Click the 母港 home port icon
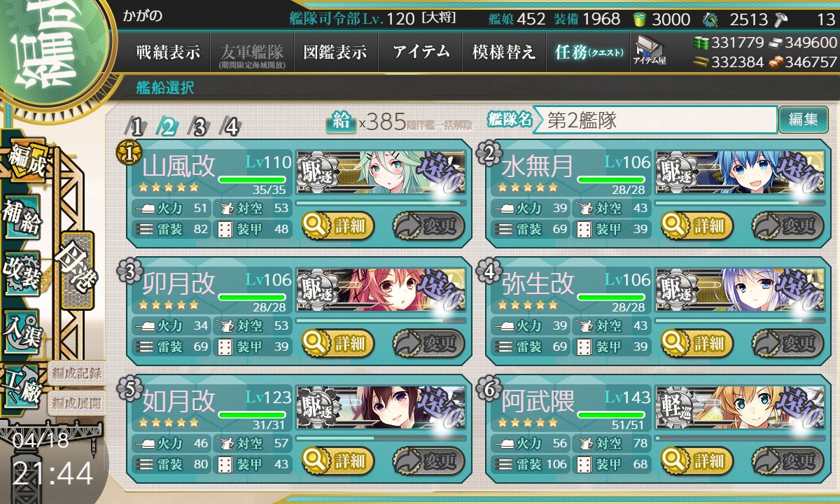The image size is (840, 504). [77, 271]
